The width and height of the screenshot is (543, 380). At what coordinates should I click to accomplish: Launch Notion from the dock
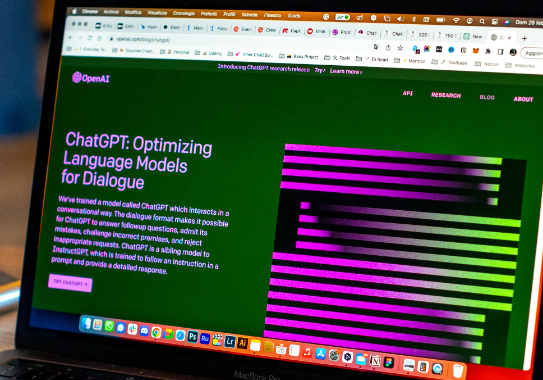point(375,361)
